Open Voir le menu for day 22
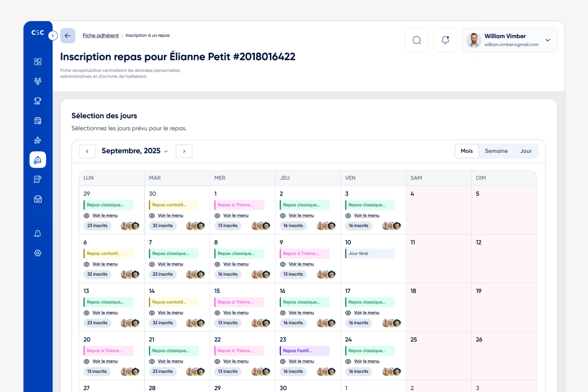 click(236, 361)
